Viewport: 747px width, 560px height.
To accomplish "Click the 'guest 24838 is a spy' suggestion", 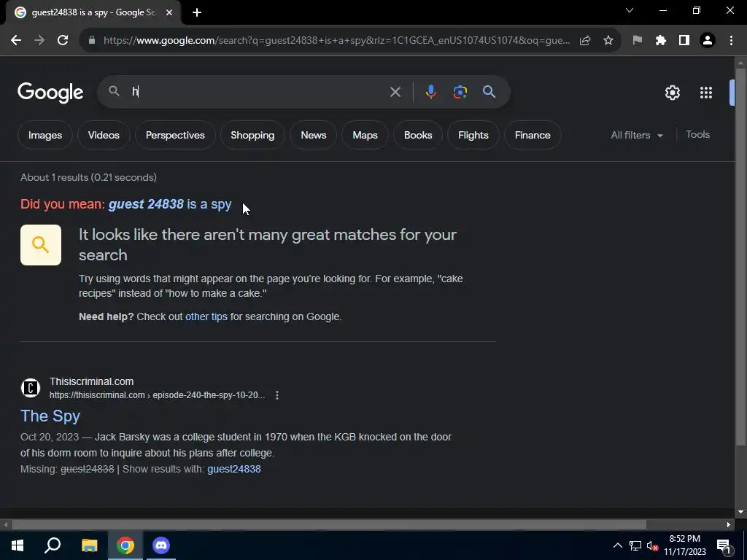I will 170,204.
